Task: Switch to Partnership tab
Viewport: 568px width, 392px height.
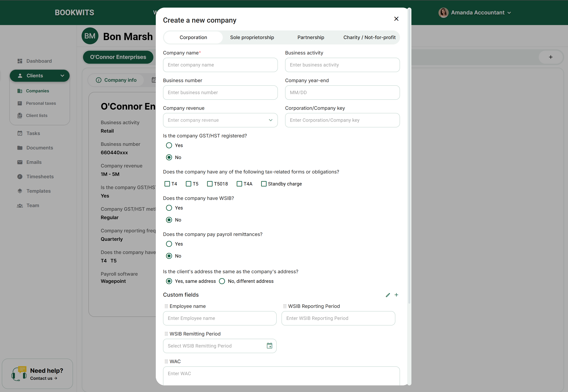Action: (x=311, y=37)
